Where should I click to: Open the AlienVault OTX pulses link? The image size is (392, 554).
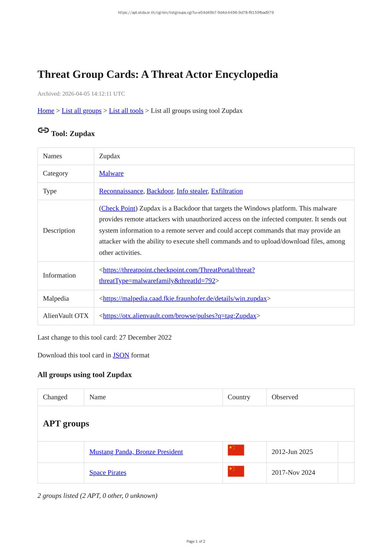pyautogui.click(x=179, y=316)
